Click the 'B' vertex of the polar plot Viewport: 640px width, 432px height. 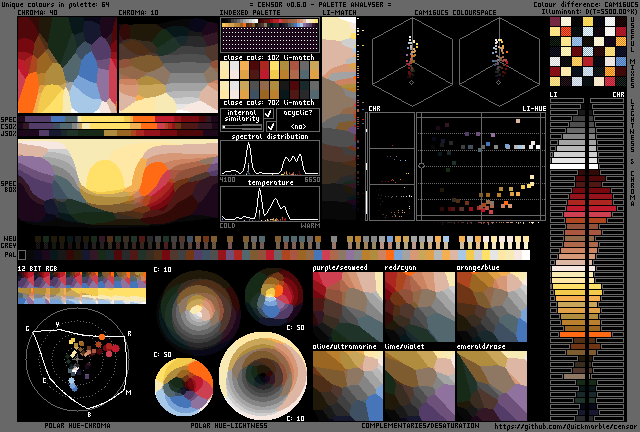point(90,415)
